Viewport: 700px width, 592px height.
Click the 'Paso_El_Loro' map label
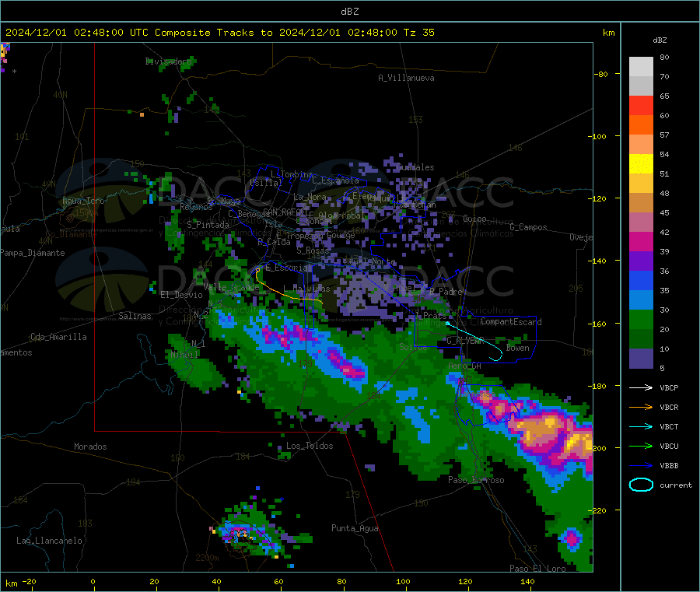(537, 569)
